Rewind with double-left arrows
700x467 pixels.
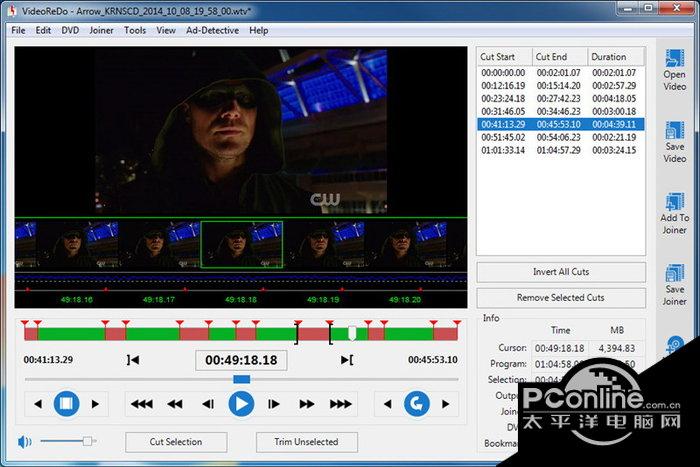tap(175, 404)
